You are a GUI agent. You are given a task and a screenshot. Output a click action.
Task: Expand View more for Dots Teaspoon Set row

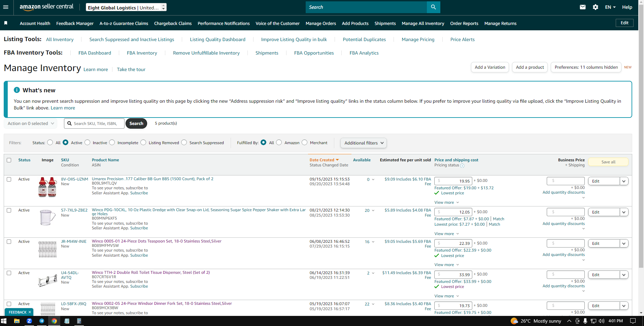[x=447, y=265]
